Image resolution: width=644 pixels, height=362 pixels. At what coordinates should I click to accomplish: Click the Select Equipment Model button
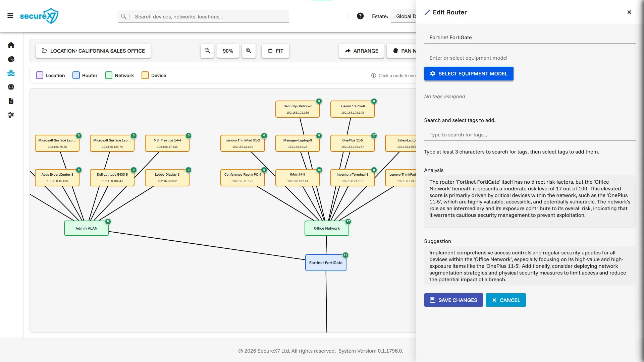pyautogui.click(x=469, y=73)
